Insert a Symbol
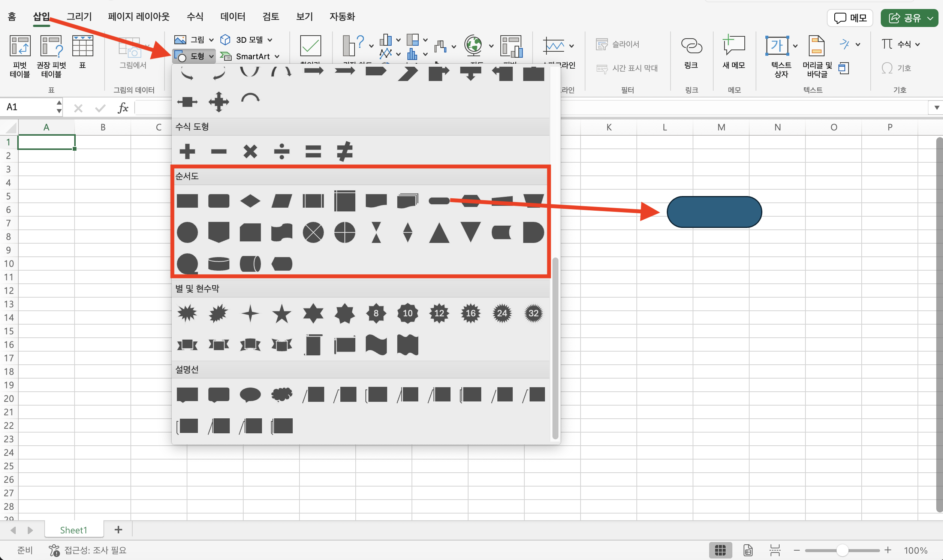Viewport: 943px width, 560px height. [896, 68]
